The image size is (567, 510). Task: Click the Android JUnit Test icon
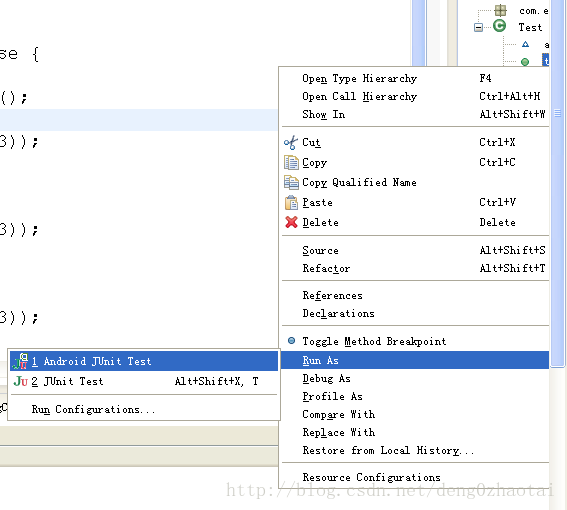[x=20, y=361]
